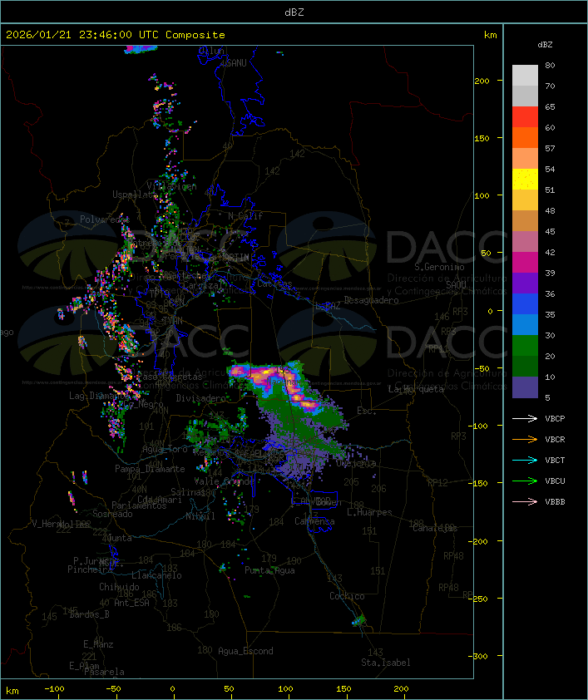Click the timestamp 2026/01/21 23:46:00 UTC Composite
This screenshot has width=588, height=700.
tap(116, 35)
